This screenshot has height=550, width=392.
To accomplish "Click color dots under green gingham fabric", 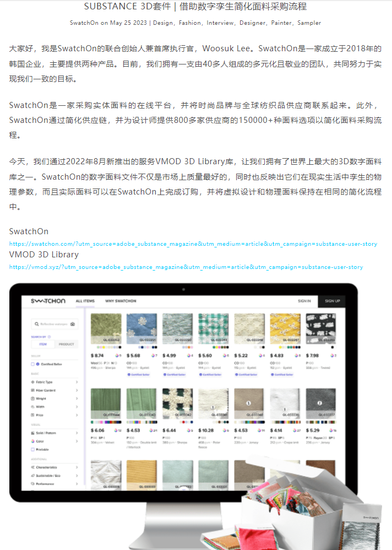I will tap(221, 347).
